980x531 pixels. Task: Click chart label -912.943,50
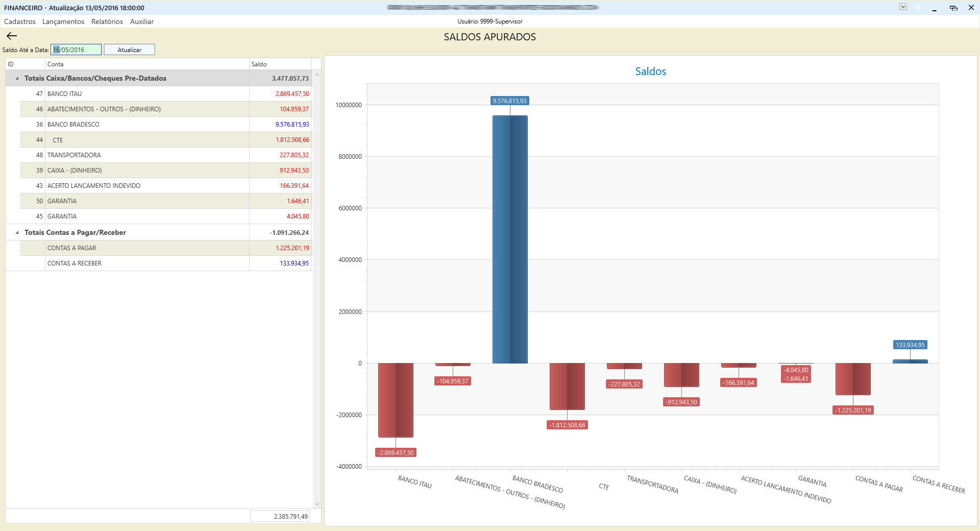(x=681, y=402)
